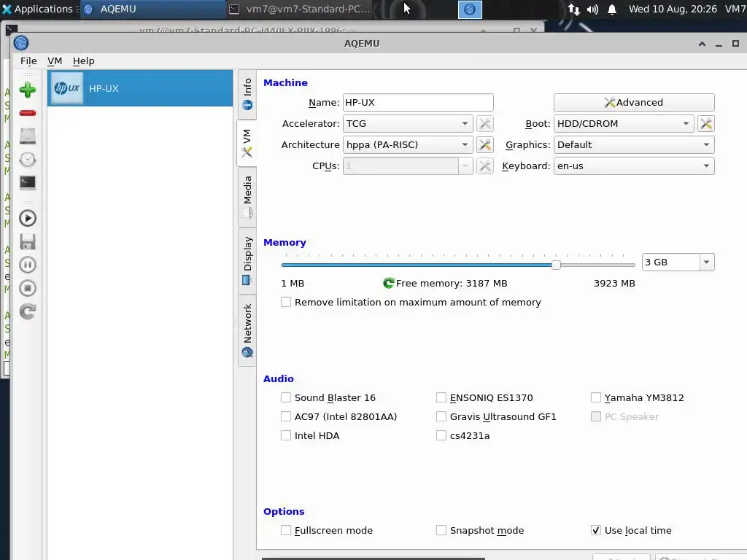The image size is (747, 560).
Task: Check Gravis Ultrasound GF1
Action: click(441, 416)
